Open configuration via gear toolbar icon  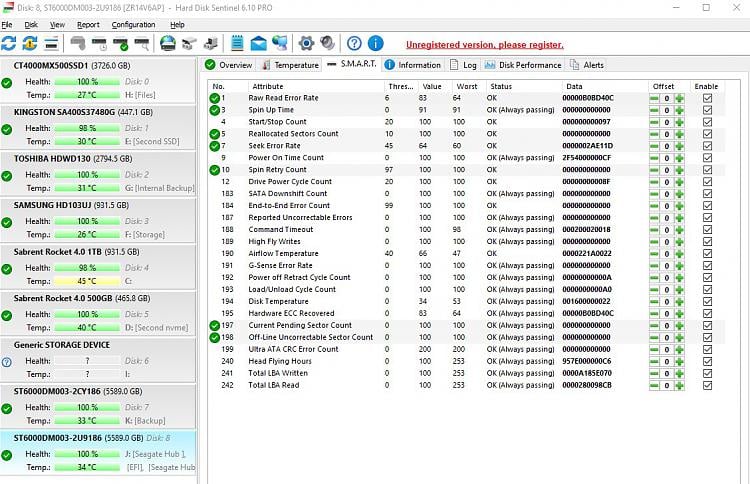pyautogui.click(x=306, y=44)
